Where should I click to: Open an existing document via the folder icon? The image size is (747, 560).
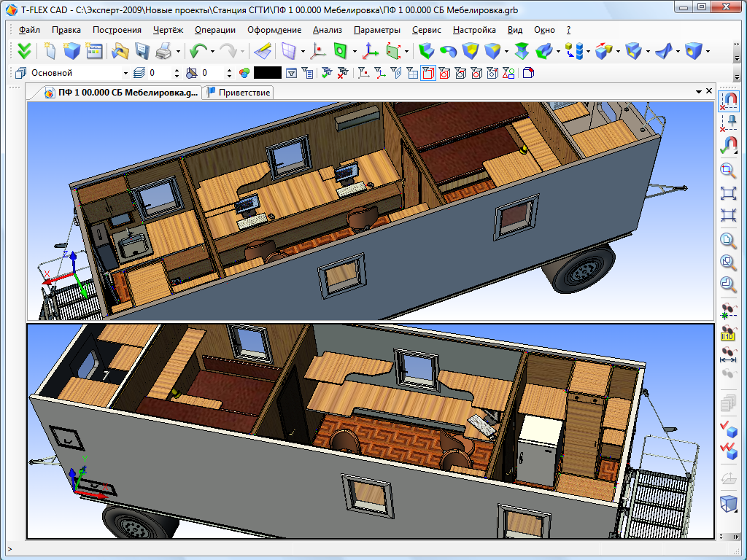pyautogui.click(x=120, y=52)
